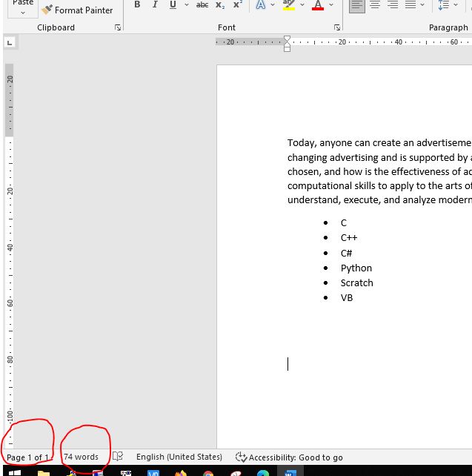Image resolution: width=472 pixels, height=476 pixels.
Task: Open underline style dropdown arrow
Action: [185, 5]
